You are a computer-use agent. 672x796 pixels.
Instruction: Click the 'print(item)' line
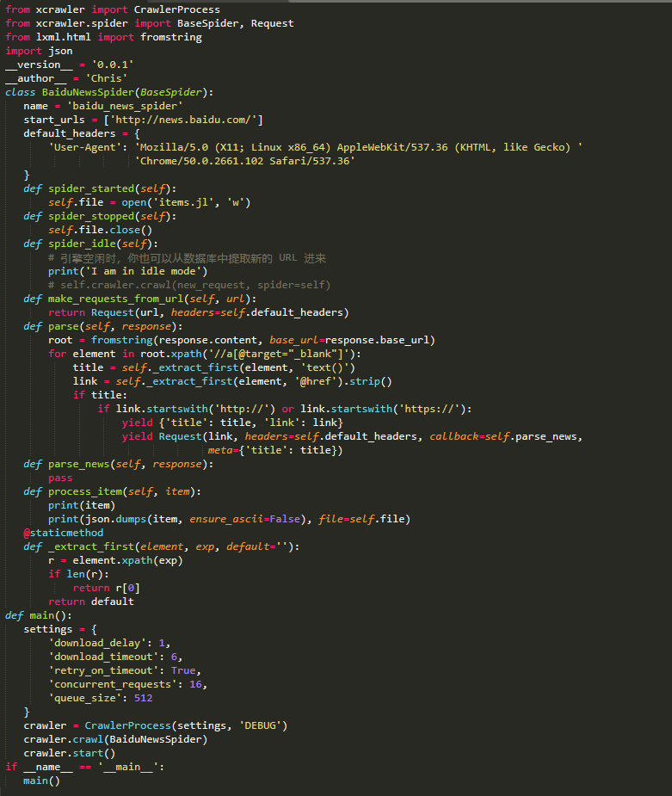click(82, 505)
